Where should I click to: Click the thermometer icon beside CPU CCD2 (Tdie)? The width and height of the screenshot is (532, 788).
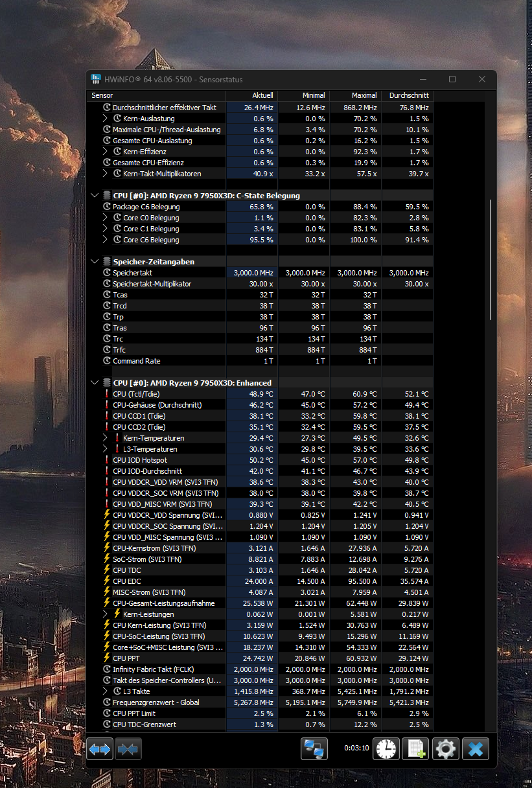108,427
